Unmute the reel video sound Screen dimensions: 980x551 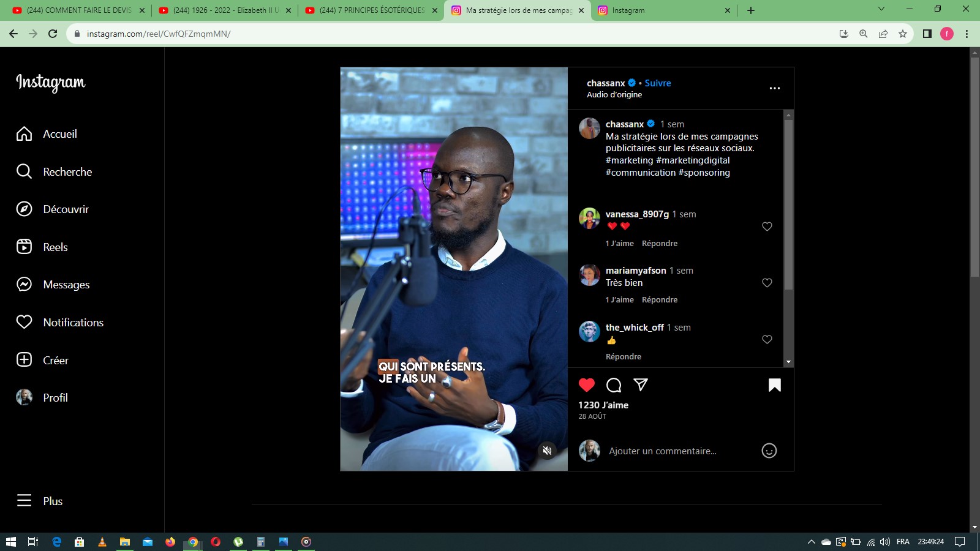[x=547, y=451]
